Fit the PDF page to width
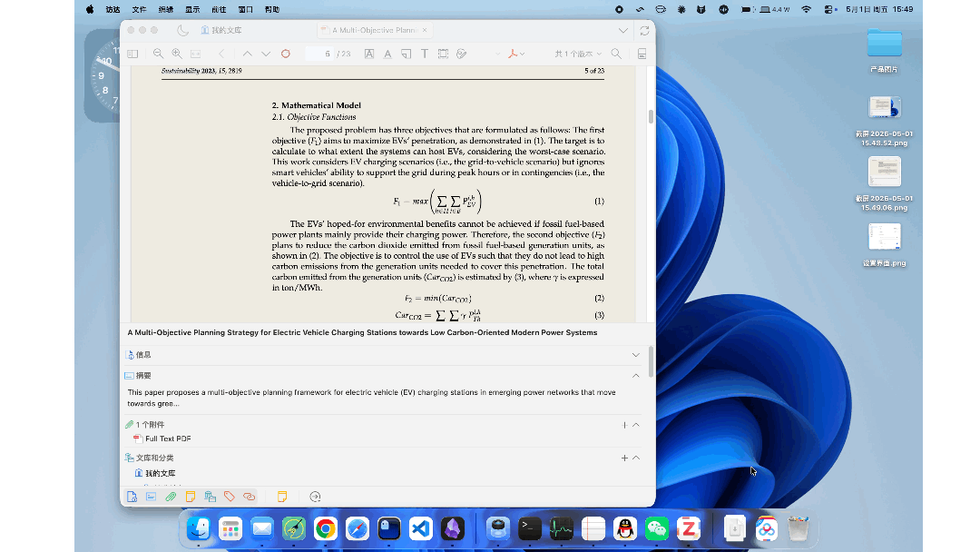 [196, 54]
